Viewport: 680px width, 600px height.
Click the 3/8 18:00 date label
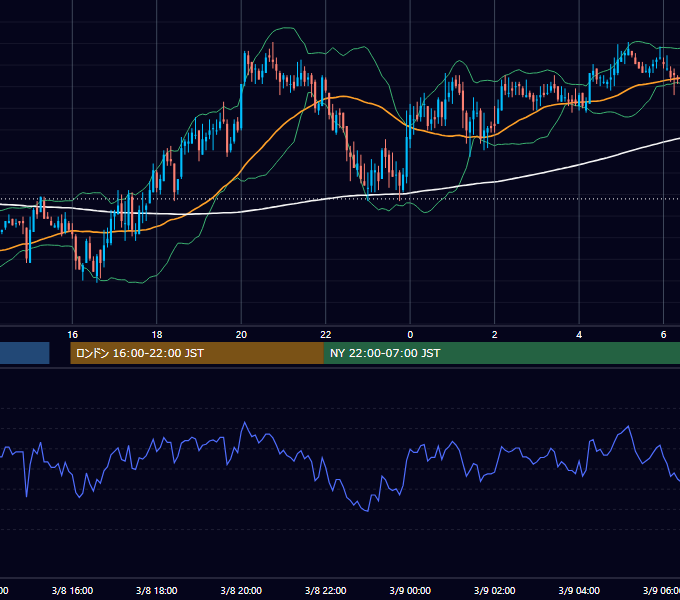tap(157, 590)
